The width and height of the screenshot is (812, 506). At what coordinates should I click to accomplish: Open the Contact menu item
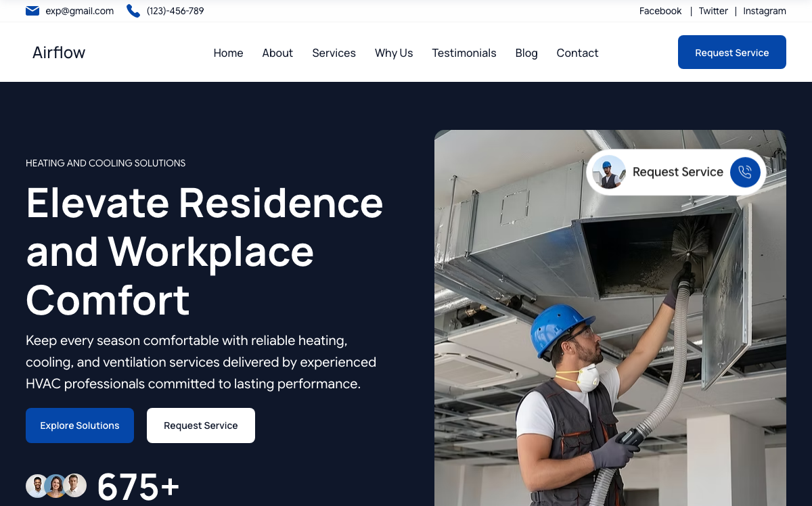pyautogui.click(x=577, y=53)
